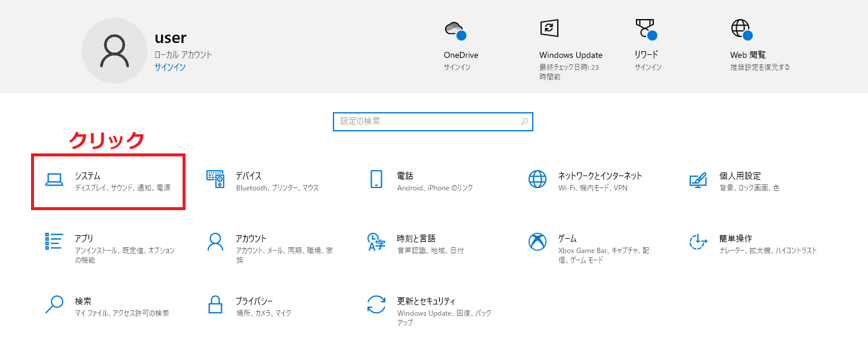This screenshot has height=351, width=868.
Task: Click the 'user' account name
Action: (171, 38)
